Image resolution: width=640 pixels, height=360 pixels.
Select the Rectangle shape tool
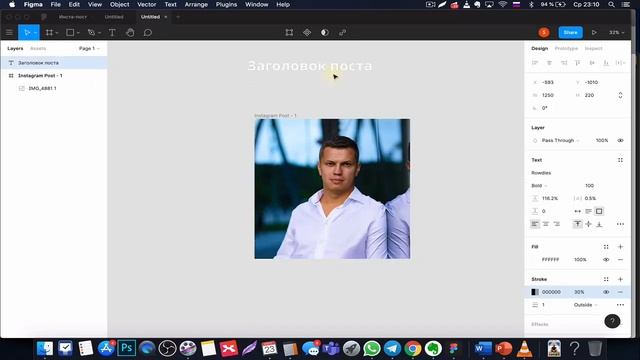pyautogui.click(x=70, y=32)
